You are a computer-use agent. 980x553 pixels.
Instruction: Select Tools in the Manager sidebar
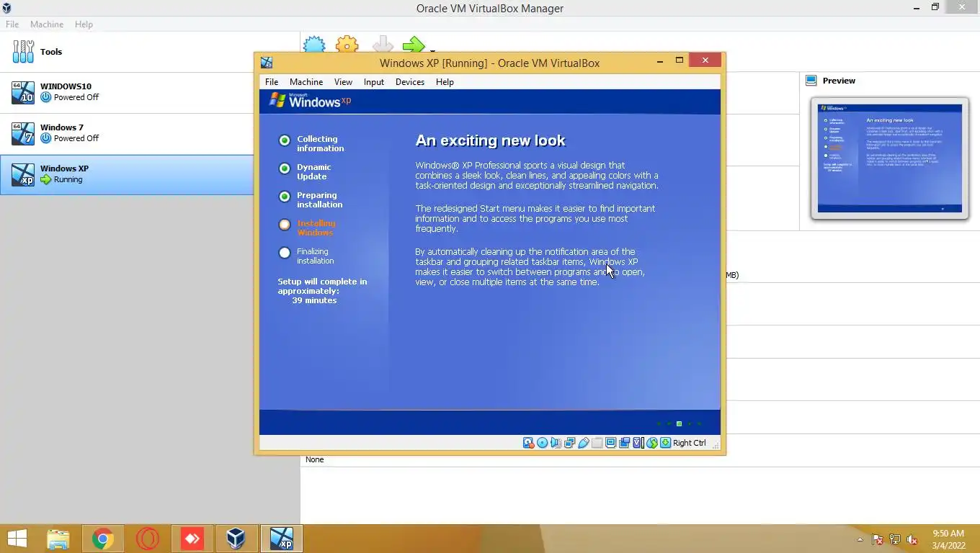point(150,52)
